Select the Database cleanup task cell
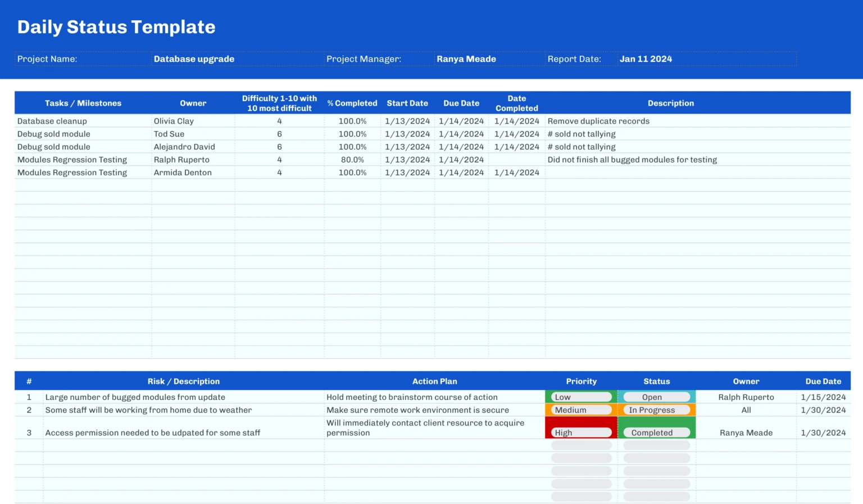 [52, 121]
